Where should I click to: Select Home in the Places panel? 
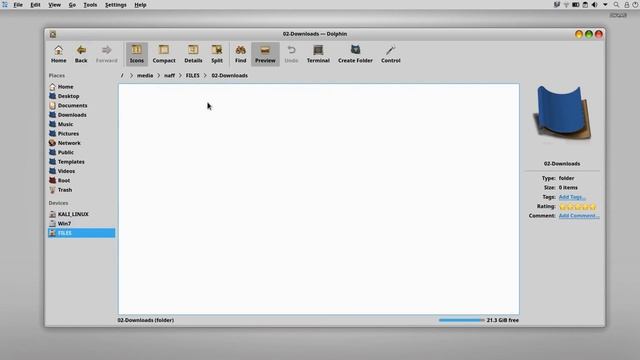[81, 87]
